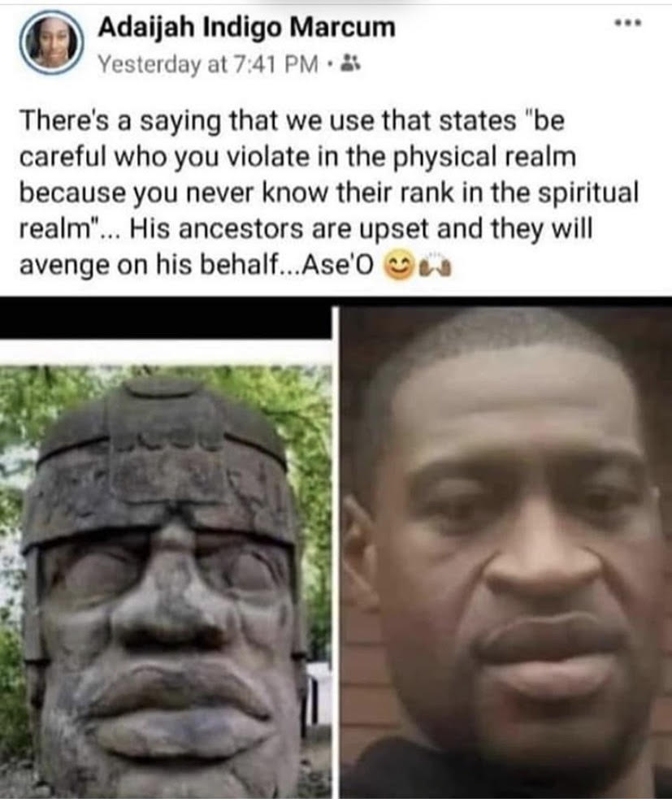Click the smiling face emoji

coord(397,267)
